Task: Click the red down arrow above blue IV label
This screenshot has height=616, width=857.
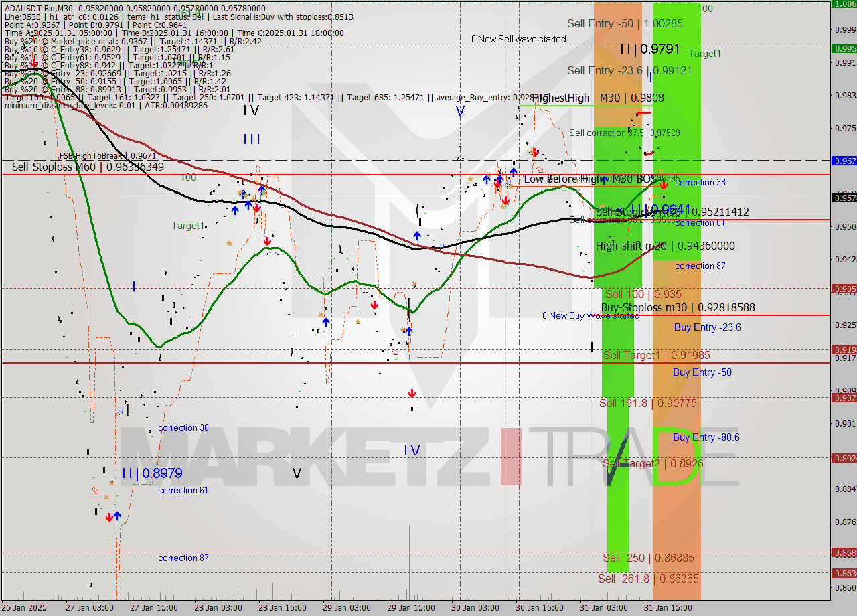Action: coord(411,394)
